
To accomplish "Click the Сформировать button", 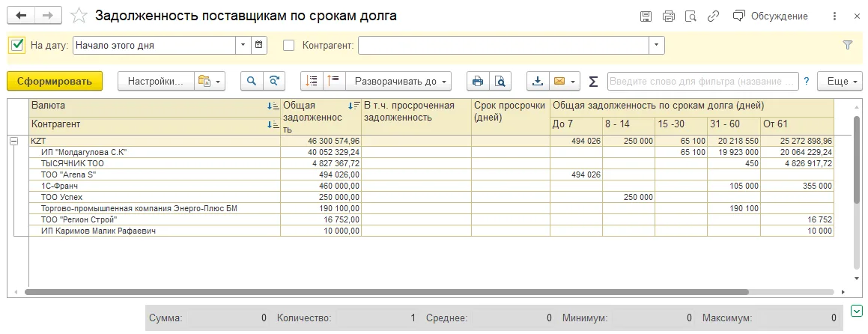I will (54, 82).
